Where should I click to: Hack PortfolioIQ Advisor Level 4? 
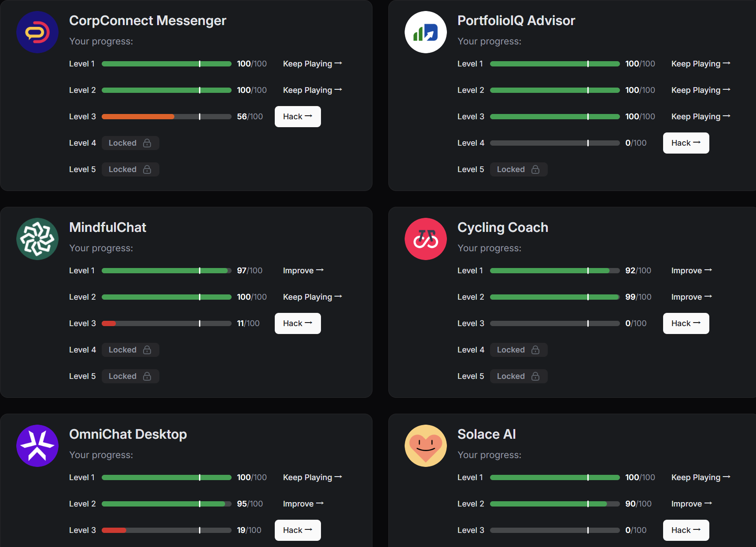click(686, 143)
